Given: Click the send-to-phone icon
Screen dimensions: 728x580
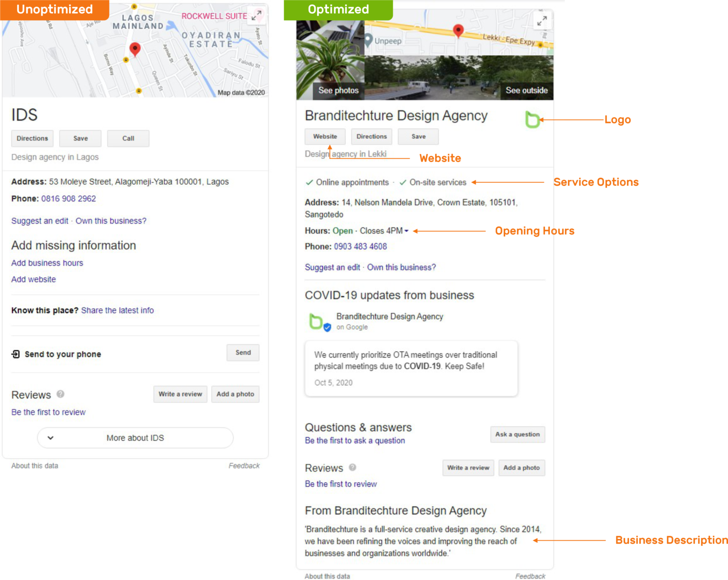Looking at the screenshot, I should point(16,354).
